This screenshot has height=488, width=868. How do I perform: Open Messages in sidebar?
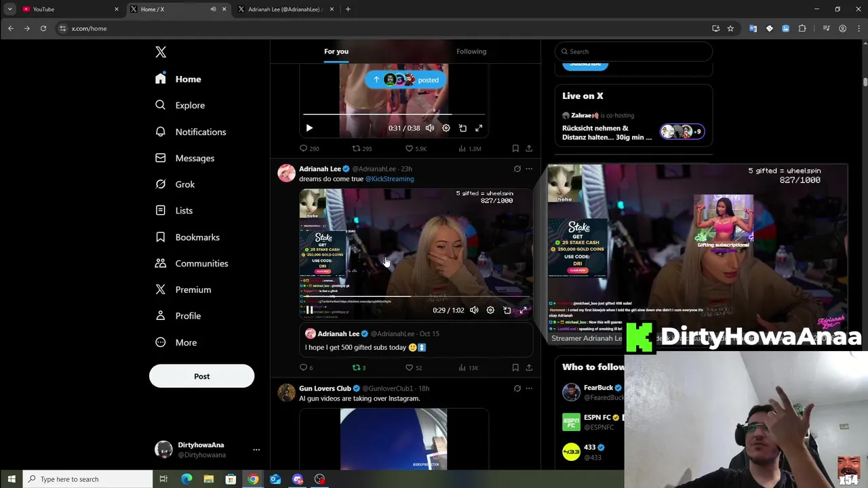point(184,158)
